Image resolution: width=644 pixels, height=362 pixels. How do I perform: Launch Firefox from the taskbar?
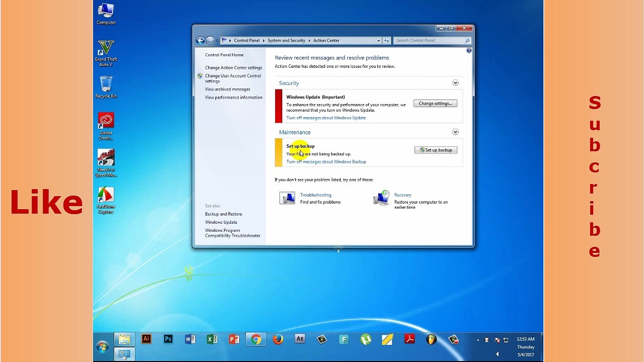pos(278,339)
